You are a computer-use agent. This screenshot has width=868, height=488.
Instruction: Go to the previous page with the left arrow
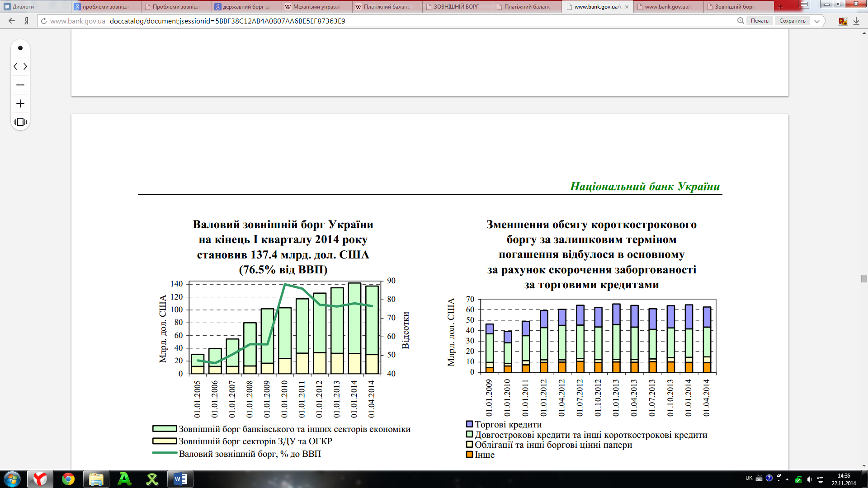click(x=15, y=66)
